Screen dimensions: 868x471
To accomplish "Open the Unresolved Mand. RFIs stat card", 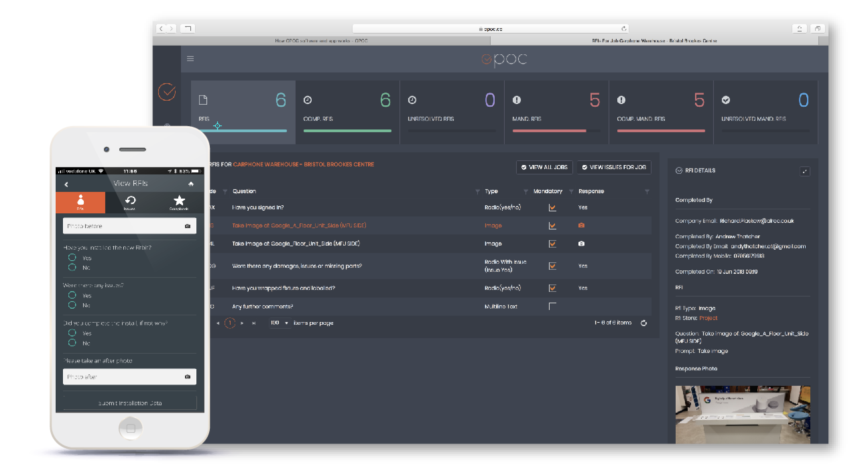I will [765, 112].
